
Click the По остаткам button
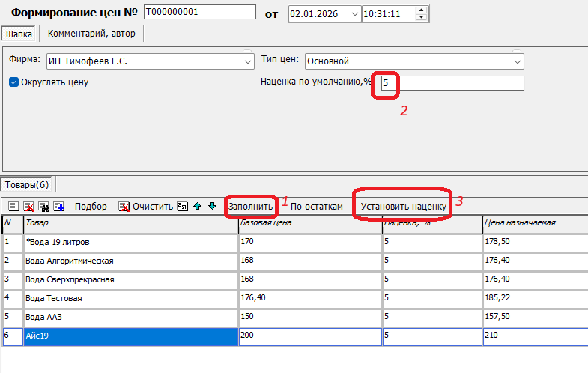tap(316, 206)
